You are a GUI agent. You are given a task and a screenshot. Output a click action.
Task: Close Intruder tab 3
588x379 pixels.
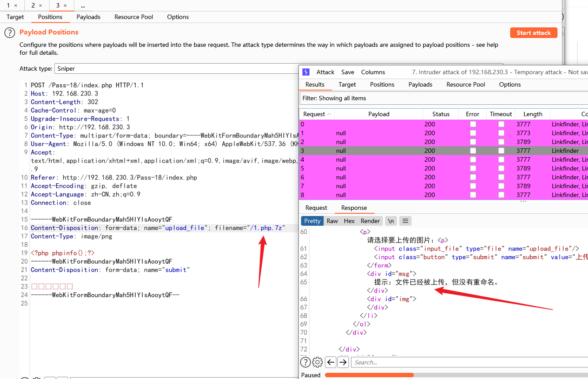click(x=65, y=6)
